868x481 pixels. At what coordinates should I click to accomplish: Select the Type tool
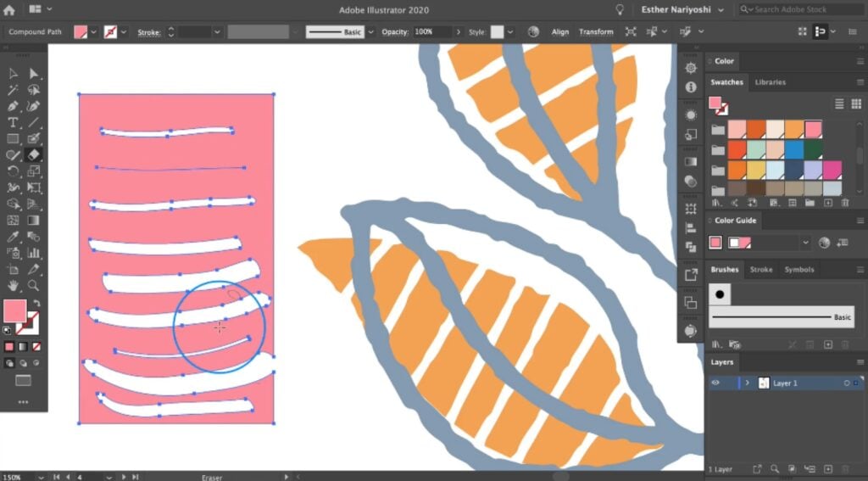(x=14, y=123)
